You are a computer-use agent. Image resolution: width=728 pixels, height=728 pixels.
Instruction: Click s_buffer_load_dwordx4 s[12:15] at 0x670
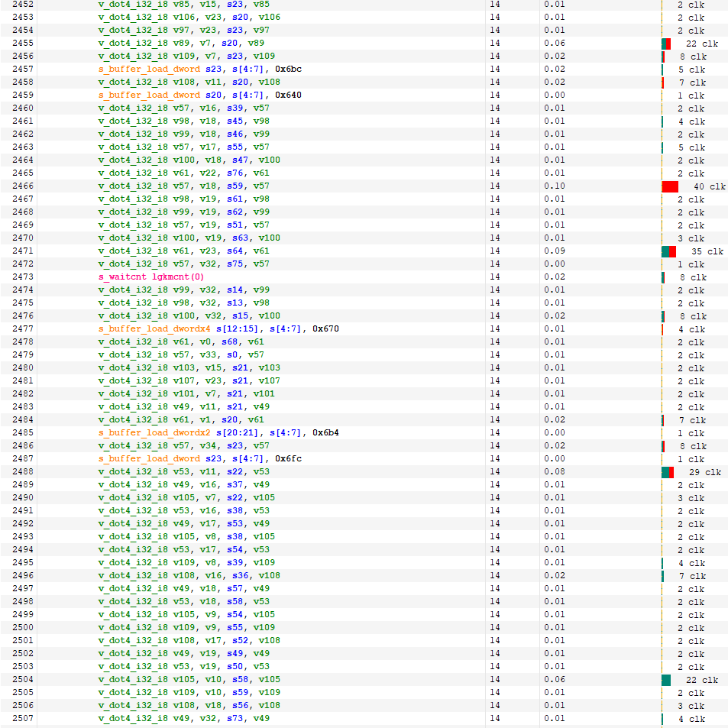[x=218, y=329]
